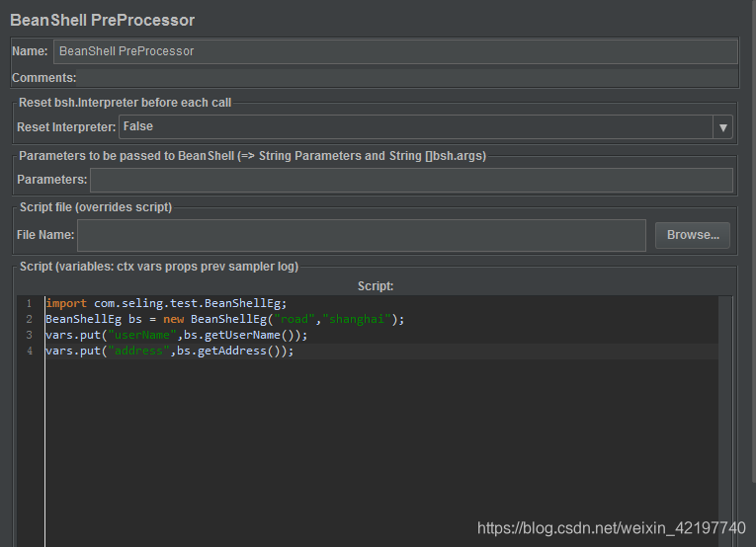Click the Name input field
Screen dimensions: 756x547
pyautogui.click(x=395, y=51)
